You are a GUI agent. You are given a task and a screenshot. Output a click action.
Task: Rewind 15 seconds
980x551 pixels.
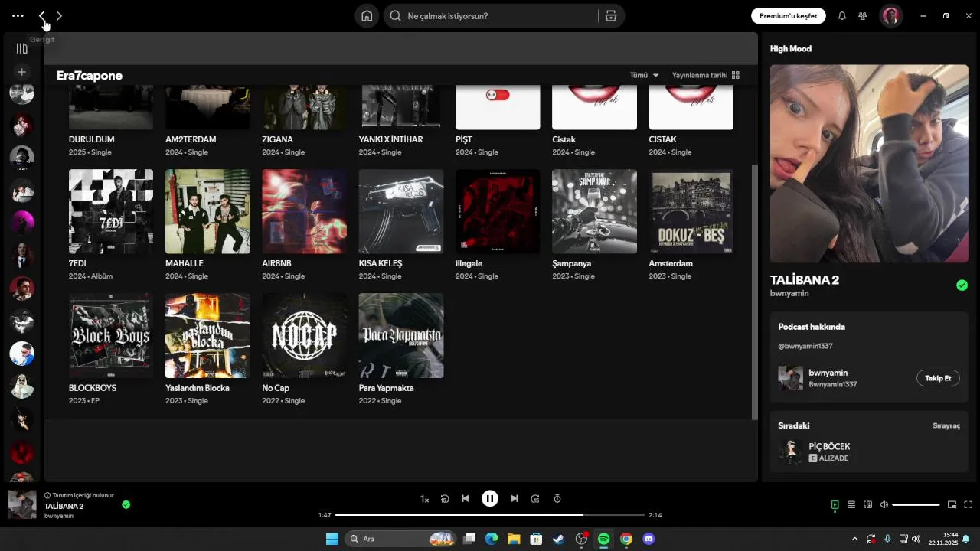445,499
